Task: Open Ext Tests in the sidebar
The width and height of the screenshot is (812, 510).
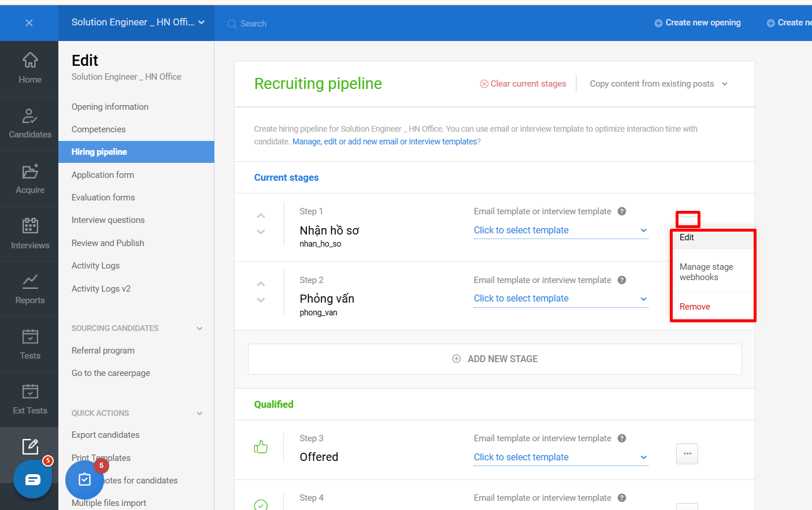Action: (x=29, y=400)
